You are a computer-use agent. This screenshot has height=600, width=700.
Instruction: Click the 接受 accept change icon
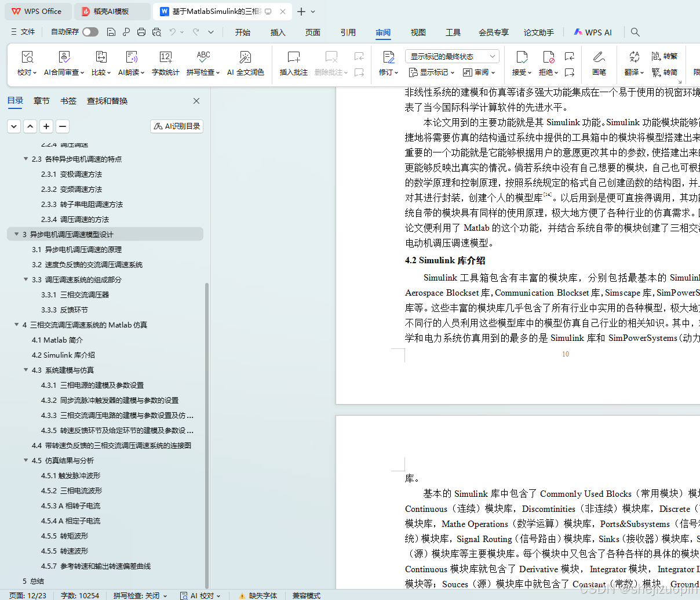[x=522, y=57]
